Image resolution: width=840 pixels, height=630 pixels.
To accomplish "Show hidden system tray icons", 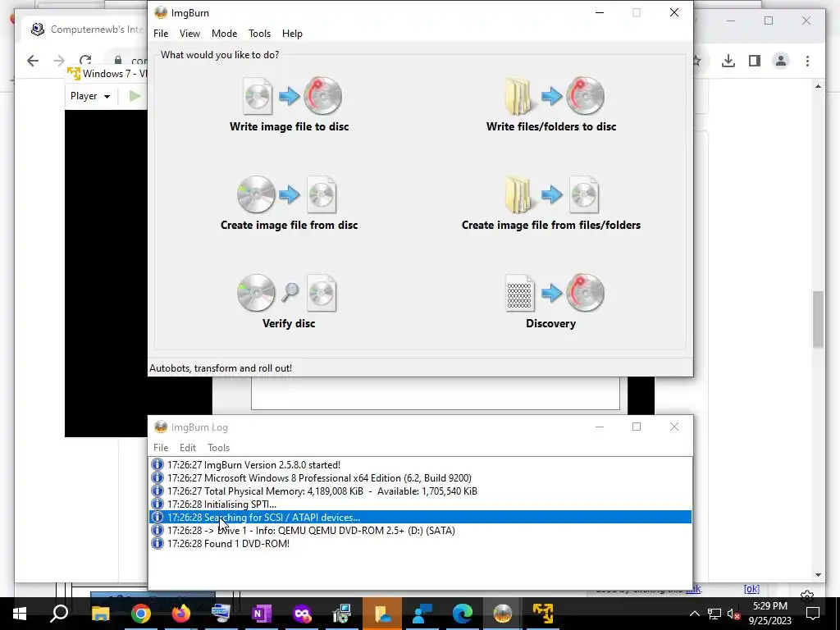I will point(694,614).
